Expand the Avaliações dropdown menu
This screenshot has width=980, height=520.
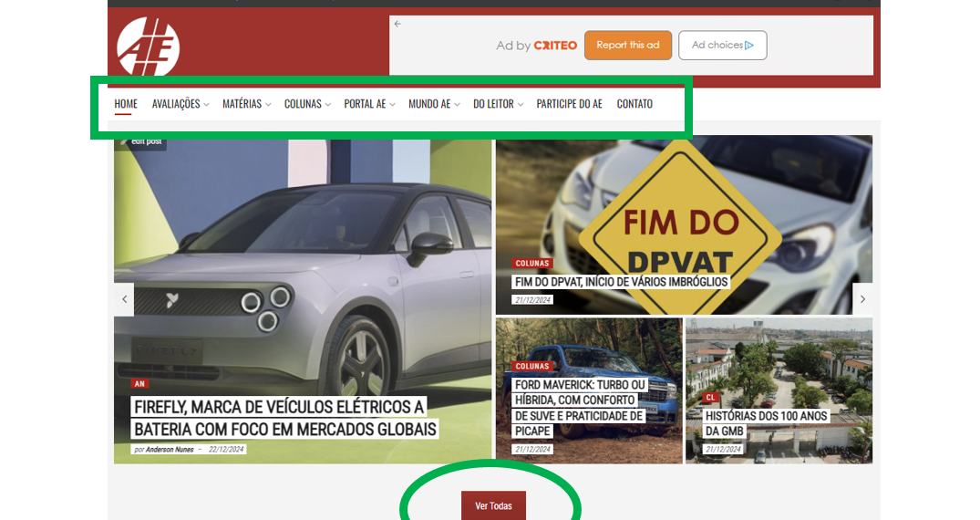click(181, 104)
